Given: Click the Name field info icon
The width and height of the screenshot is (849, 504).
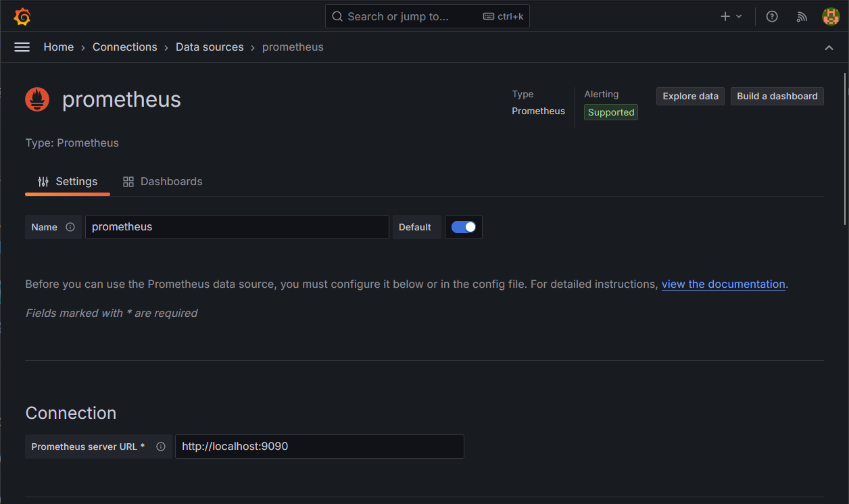Looking at the screenshot, I should (70, 227).
